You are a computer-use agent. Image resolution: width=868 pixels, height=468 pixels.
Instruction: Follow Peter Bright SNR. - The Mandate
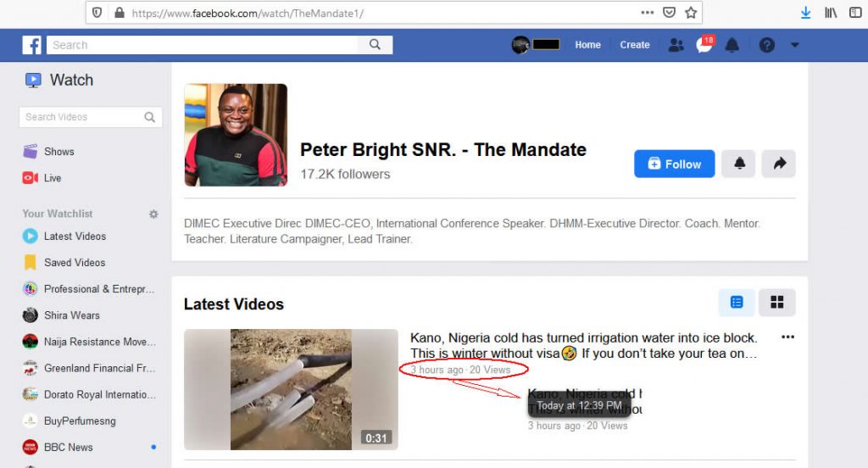(x=674, y=164)
